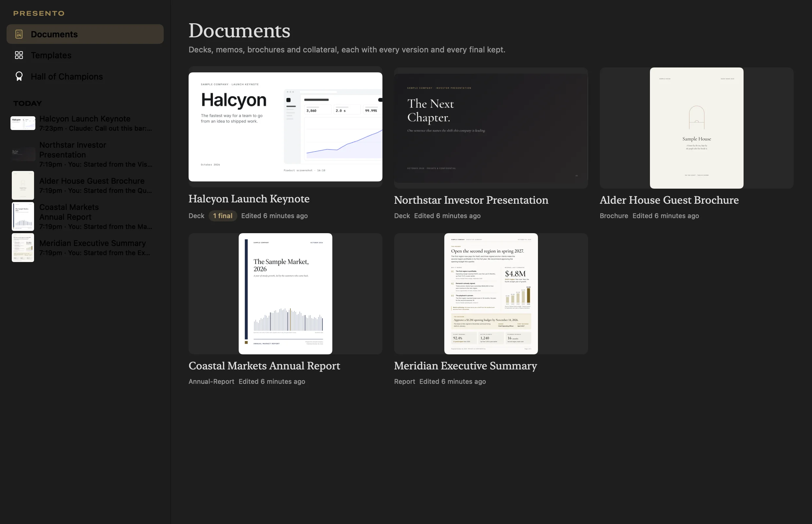Click the 'Annual-Report' type label
812x524 pixels.
211,382
